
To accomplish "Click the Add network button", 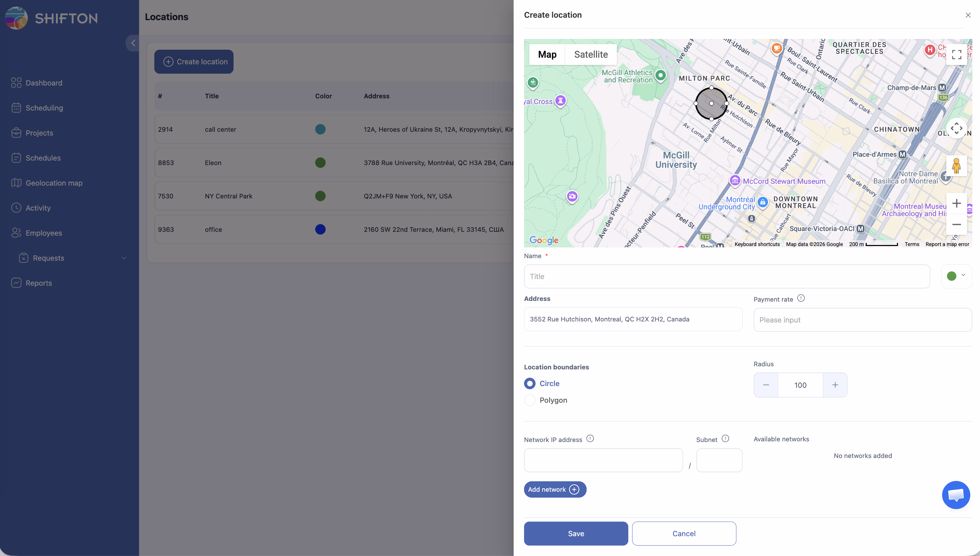I will 554,489.
